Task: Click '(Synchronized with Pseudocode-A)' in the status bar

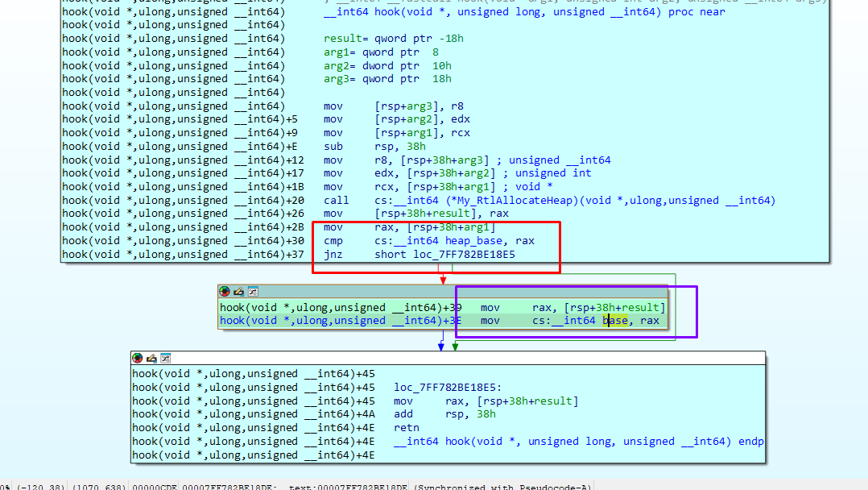Action: pos(502,487)
